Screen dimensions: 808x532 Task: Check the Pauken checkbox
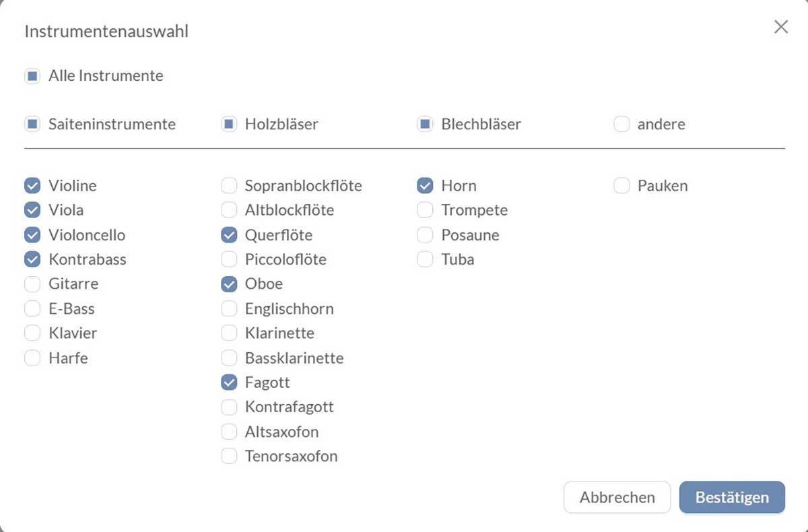click(x=621, y=186)
